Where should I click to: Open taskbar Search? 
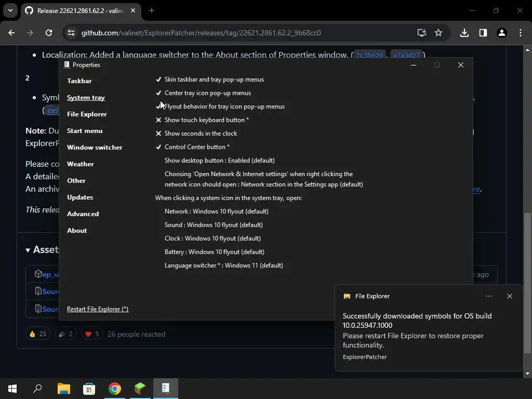pyautogui.click(x=37, y=389)
